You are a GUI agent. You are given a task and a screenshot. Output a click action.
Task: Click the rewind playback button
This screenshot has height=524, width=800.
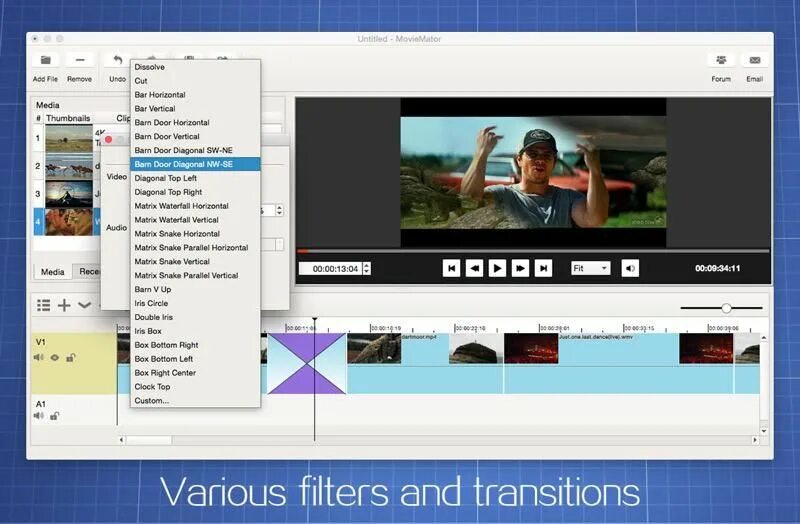pyautogui.click(x=474, y=268)
